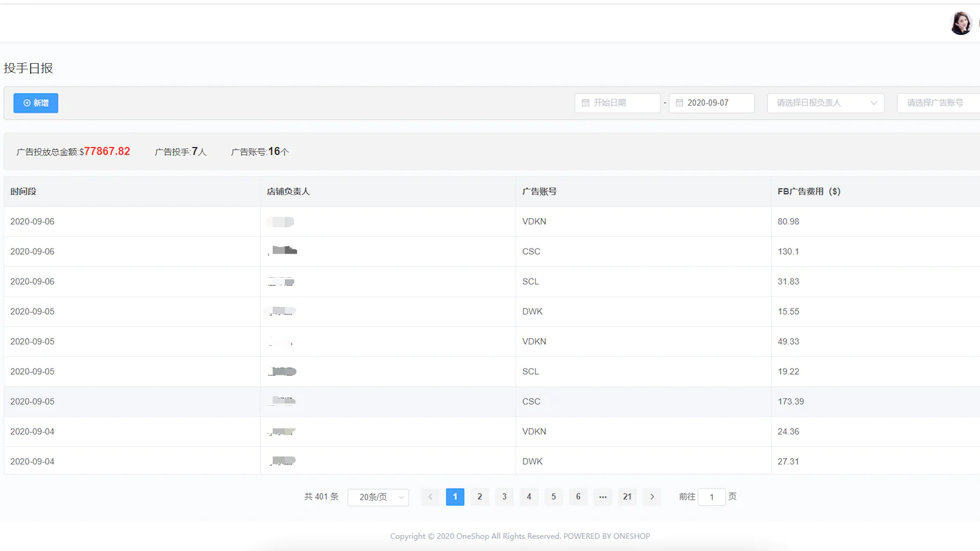
Task: Click the 新增 add button
Action: point(36,103)
